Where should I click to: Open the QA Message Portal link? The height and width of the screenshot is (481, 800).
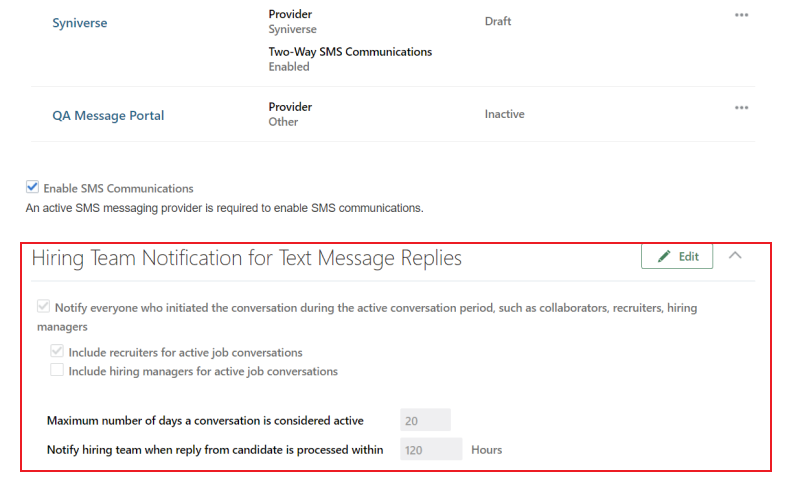pos(108,115)
